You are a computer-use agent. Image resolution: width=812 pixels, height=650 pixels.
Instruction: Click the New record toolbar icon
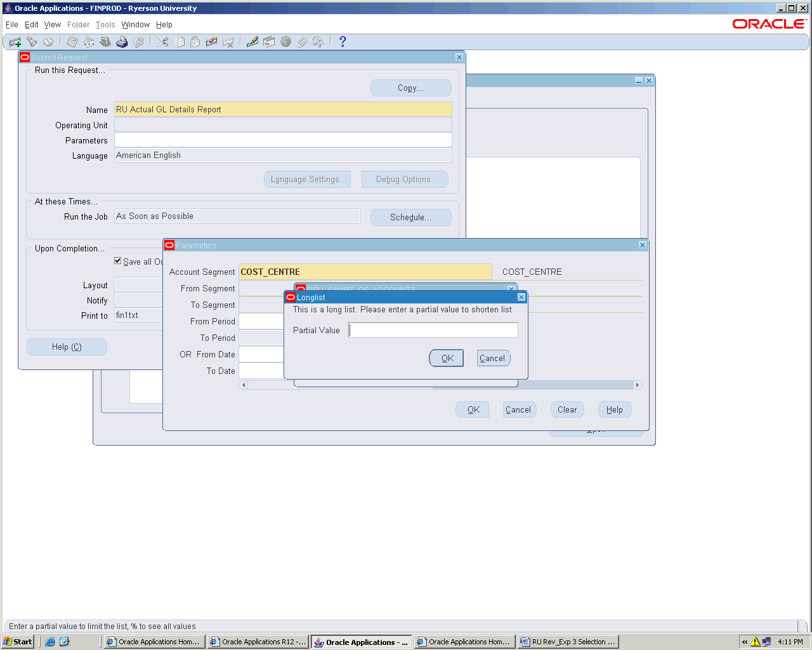(15, 42)
